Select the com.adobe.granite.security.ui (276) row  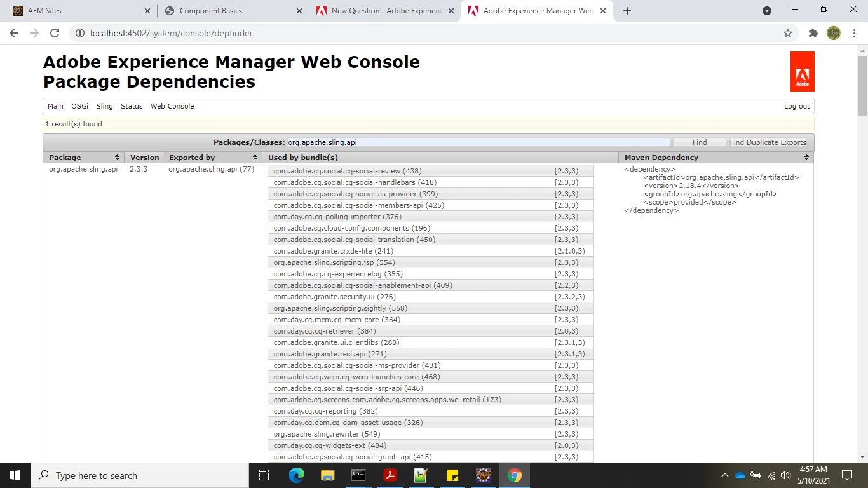click(x=431, y=297)
